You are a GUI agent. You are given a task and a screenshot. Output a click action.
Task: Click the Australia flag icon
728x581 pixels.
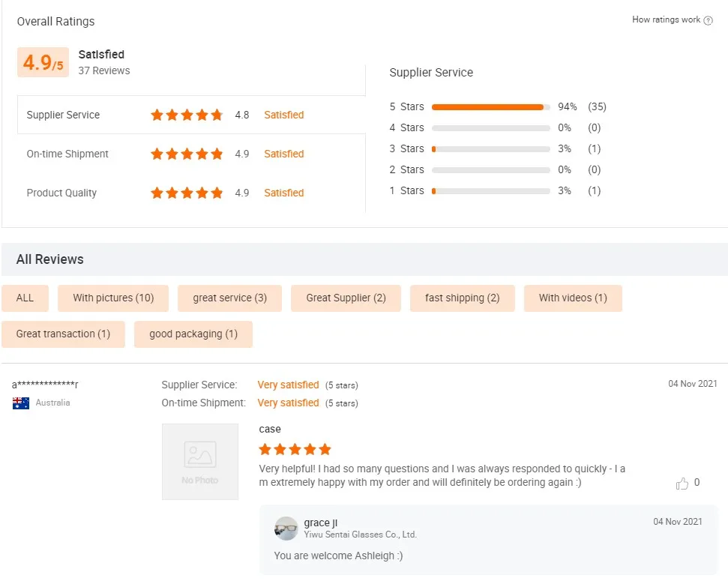coord(21,403)
